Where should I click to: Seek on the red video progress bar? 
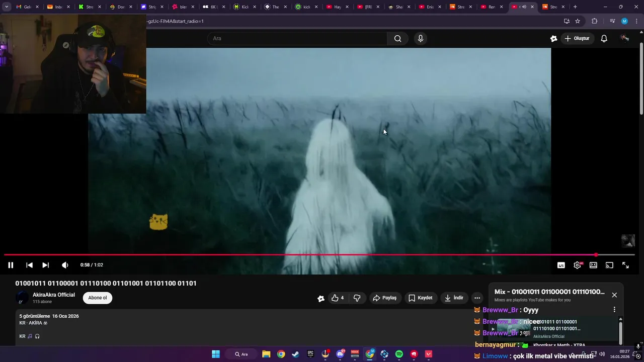tap(319, 255)
